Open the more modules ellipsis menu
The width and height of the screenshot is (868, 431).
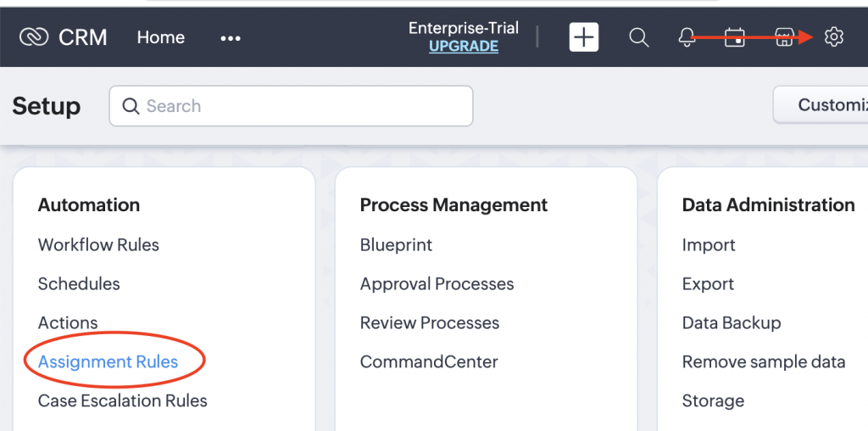[x=231, y=38]
